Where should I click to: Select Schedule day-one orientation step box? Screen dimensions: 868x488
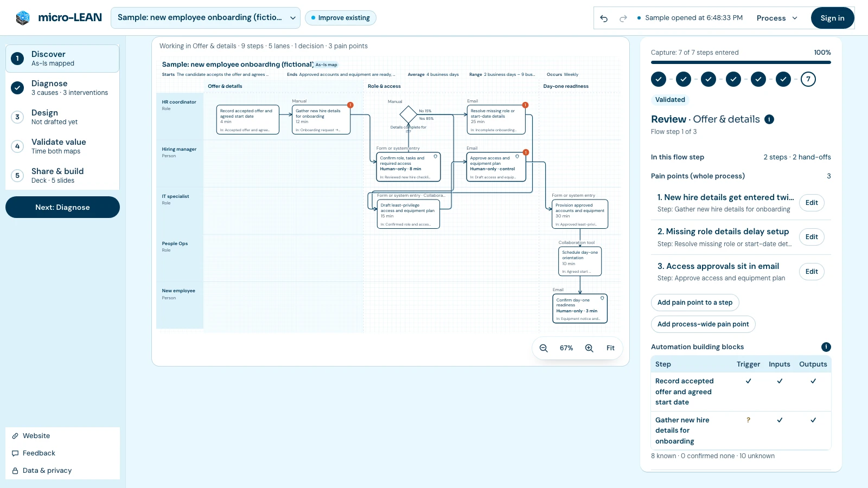pyautogui.click(x=580, y=261)
